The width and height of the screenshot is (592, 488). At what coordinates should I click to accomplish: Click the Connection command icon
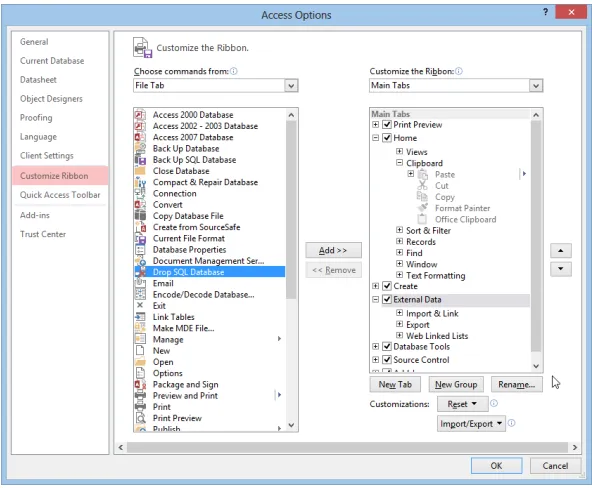click(x=140, y=193)
